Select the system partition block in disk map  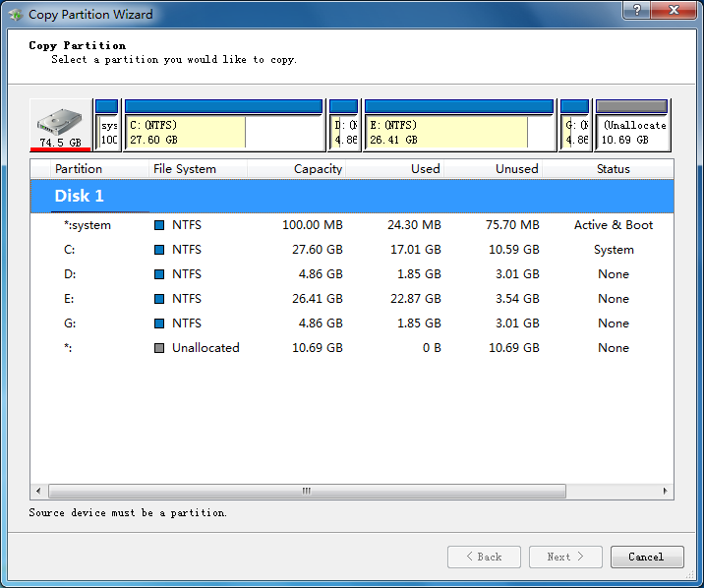click(107, 125)
